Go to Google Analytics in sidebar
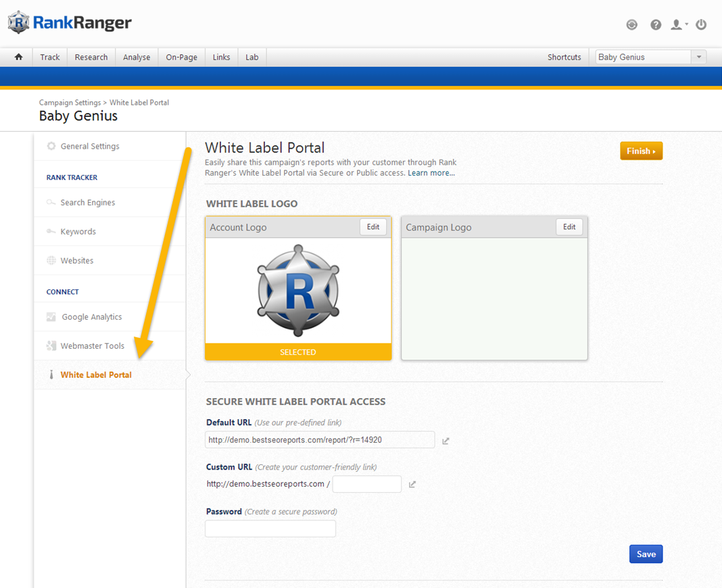Screen dimensions: 722x588 tap(91, 317)
